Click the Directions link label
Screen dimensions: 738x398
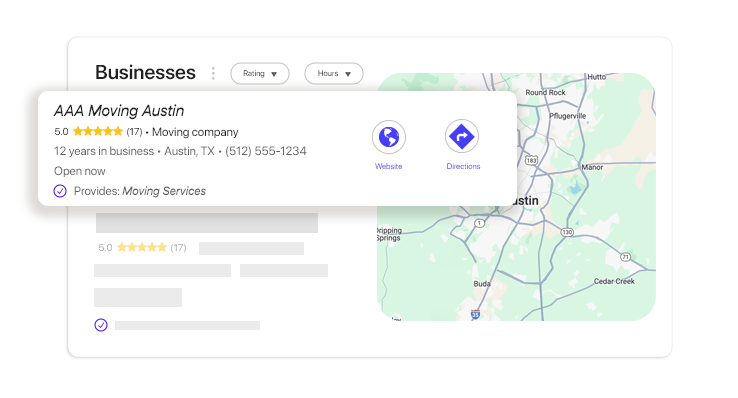[x=463, y=166]
